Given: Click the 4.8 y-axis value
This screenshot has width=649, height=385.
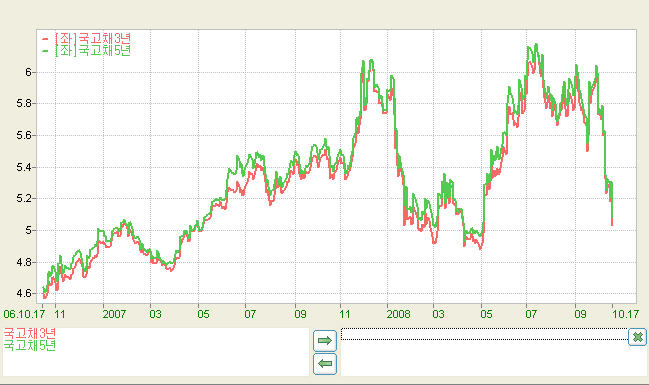Looking at the screenshot, I should (24, 262).
